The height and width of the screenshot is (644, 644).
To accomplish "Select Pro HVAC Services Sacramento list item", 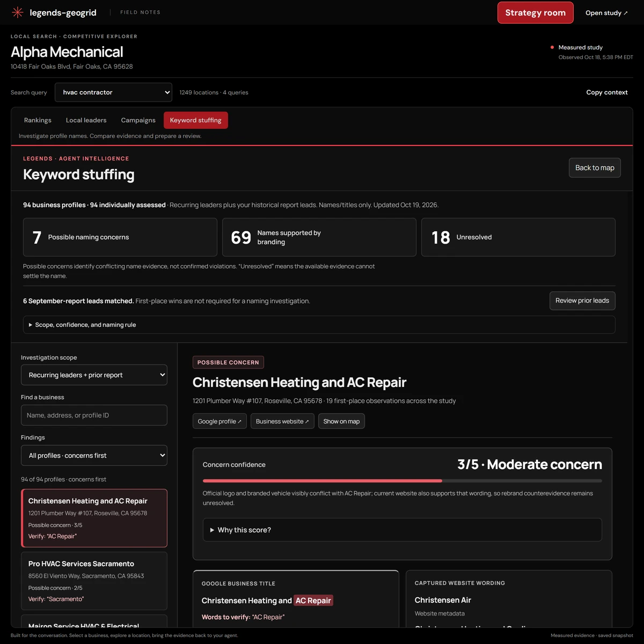I will (94, 581).
